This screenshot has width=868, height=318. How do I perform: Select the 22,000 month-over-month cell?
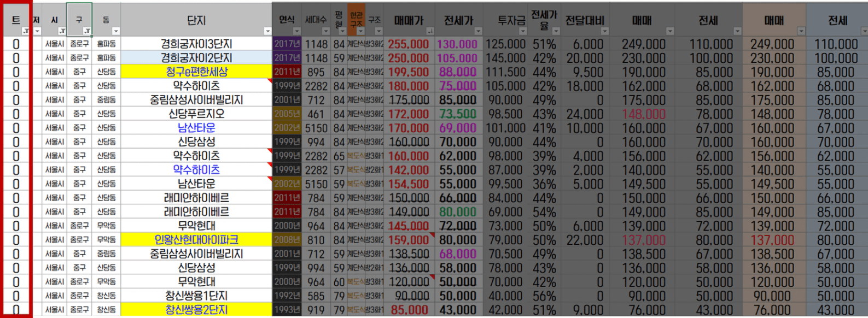coord(585,239)
